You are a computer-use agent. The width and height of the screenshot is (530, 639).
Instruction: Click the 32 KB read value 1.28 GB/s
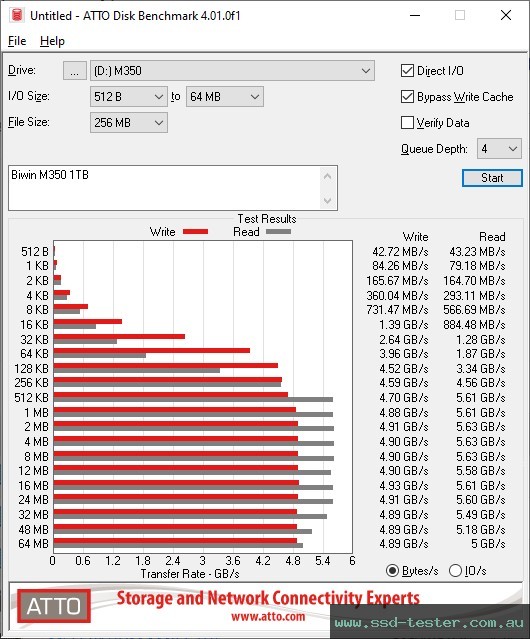(481, 340)
